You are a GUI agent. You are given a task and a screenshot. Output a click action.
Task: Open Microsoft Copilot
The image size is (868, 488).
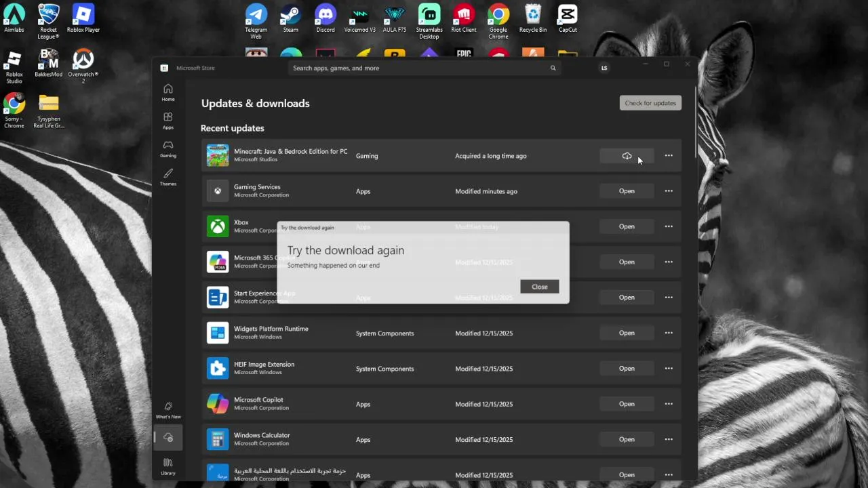[627, 404]
